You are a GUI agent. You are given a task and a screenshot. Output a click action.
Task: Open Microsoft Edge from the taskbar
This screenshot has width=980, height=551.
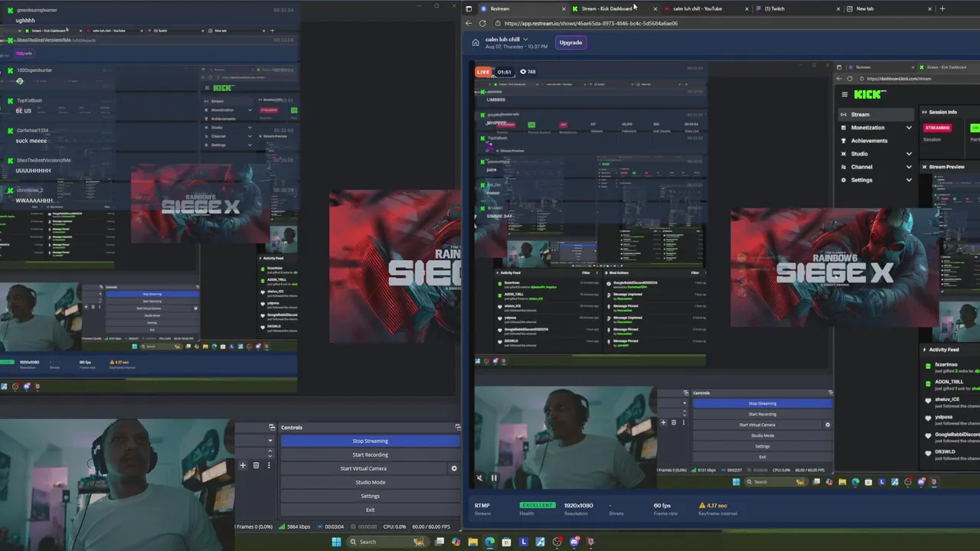(490, 542)
